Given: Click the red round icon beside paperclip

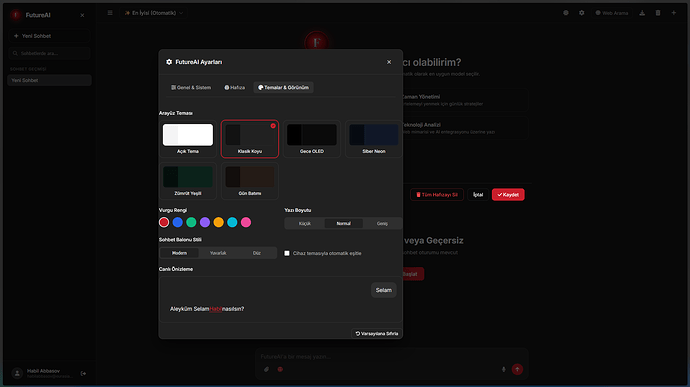Looking at the screenshot, I should pos(280,369).
